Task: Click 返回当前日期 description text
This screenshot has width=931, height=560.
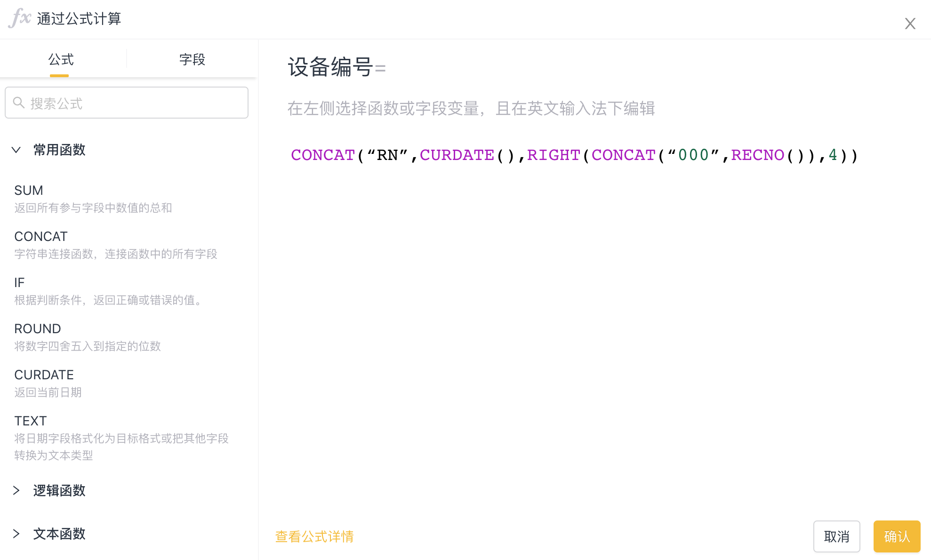Action: 48,392
